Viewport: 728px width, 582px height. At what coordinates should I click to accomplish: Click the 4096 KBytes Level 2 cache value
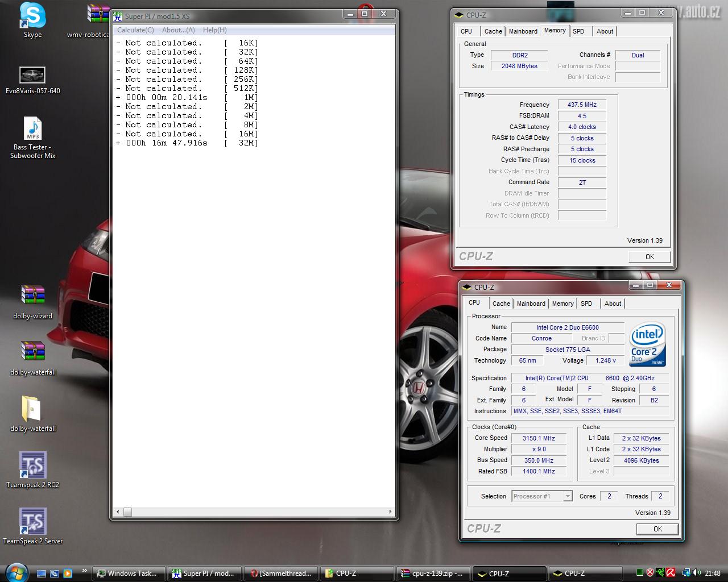[641, 460]
